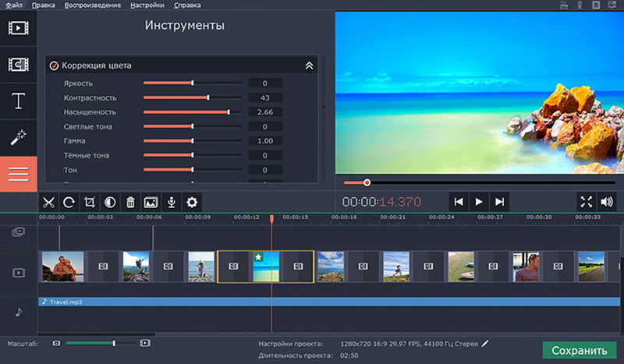Open the Titles tab with the T icon
Viewport: 624px width, 364px height.
pyautogui.click(x=18, y=101)
